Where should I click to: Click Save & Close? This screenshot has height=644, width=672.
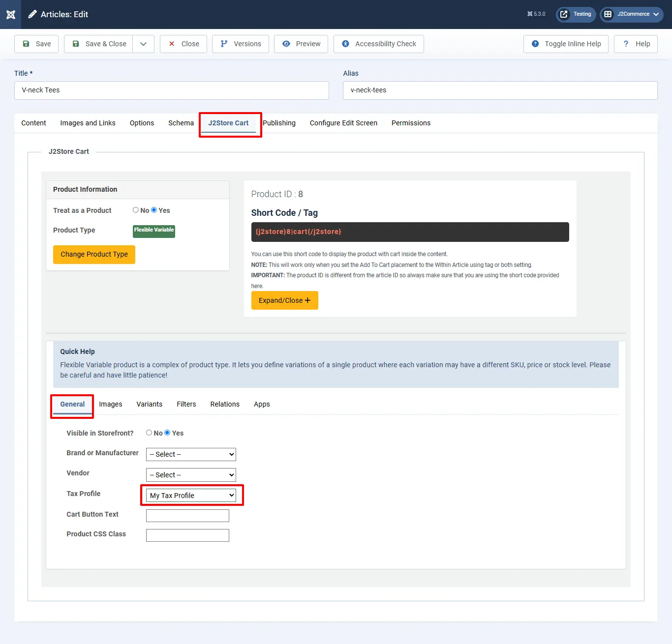99,44
